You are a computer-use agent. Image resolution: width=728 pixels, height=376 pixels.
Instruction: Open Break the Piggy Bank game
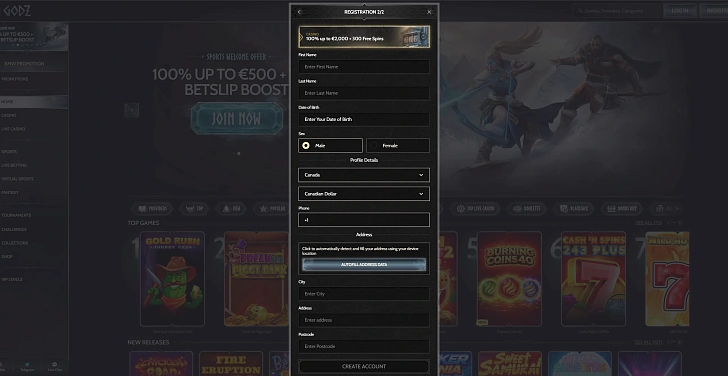tap(256, 279)
